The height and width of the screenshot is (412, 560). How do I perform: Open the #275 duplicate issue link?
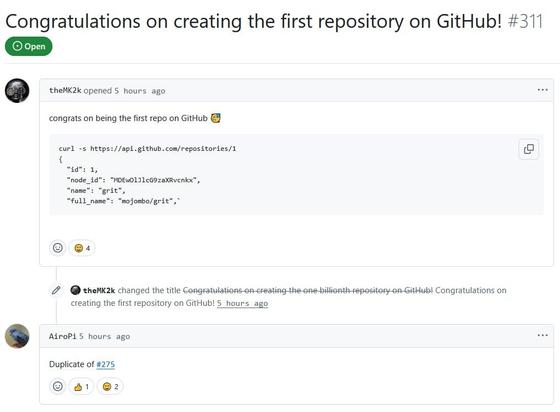coord(106,364)
